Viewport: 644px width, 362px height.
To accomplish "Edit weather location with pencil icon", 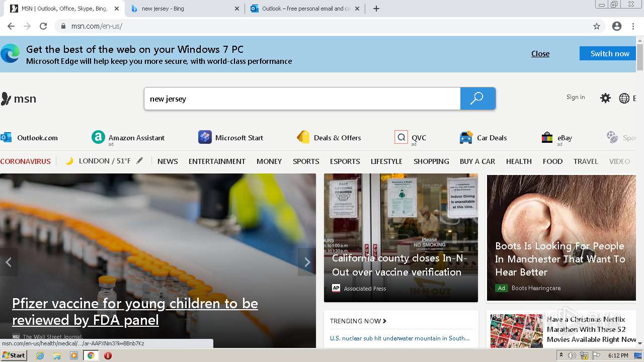I will pyautogui.click(x=139, y=161).
